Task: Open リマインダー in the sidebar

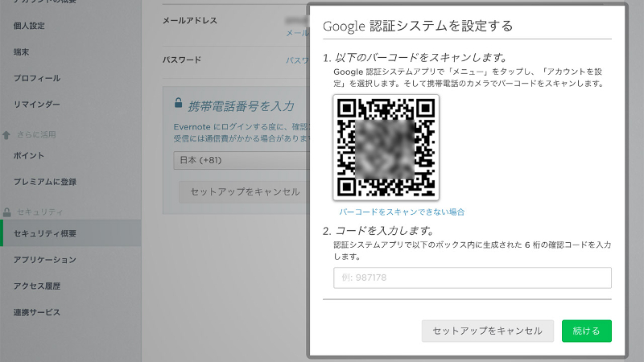Action: click(x=37, y=105)
